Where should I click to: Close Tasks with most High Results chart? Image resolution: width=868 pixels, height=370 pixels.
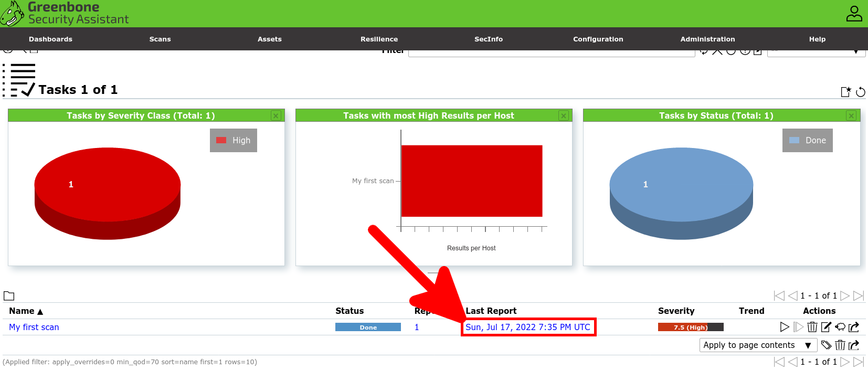coord(564,115)
